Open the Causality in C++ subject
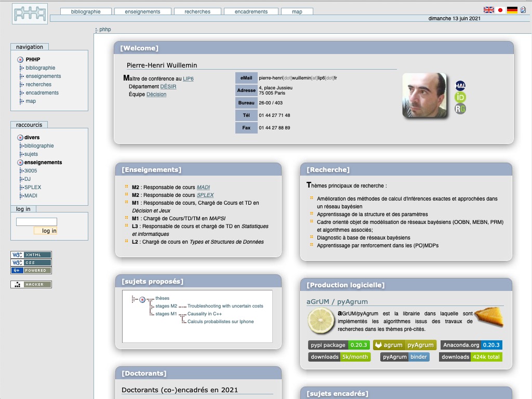 coord(205,314)
